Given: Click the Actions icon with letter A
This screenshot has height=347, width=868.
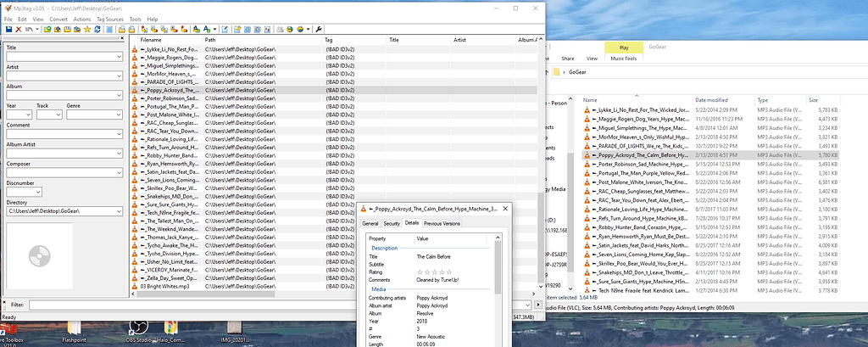Looking at the screenshot, I should click(197, 29).
